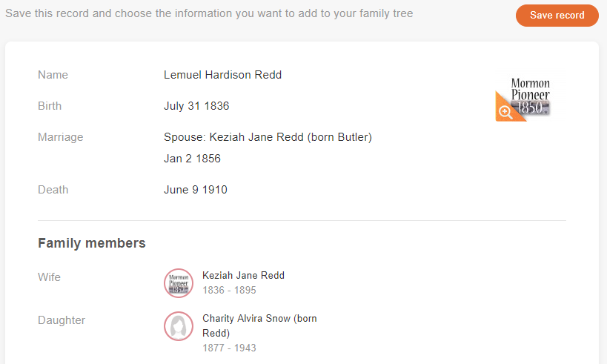
Task: Click the daughter's lifespan years 1877 - 1943
Action: tap(229, 348)
